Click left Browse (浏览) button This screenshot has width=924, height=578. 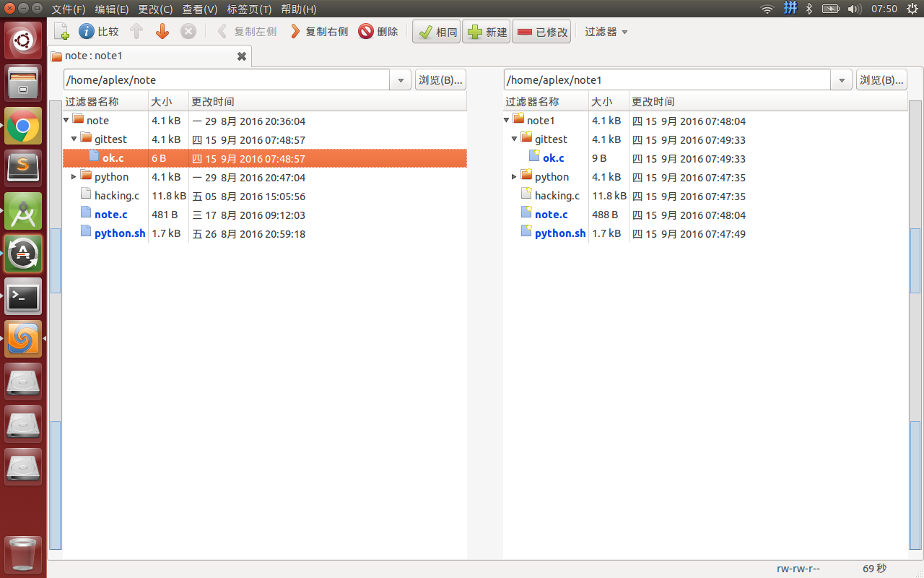(x=440, y=79)
